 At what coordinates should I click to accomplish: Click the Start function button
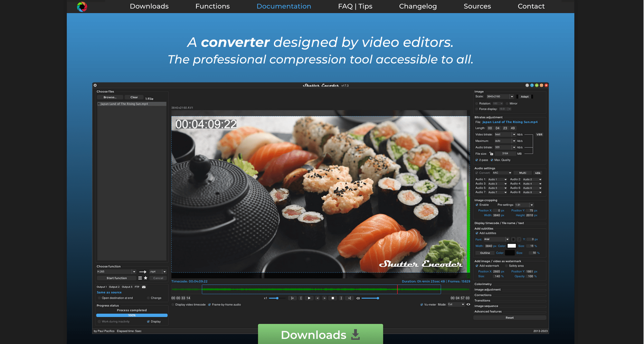tap(117, 278)
